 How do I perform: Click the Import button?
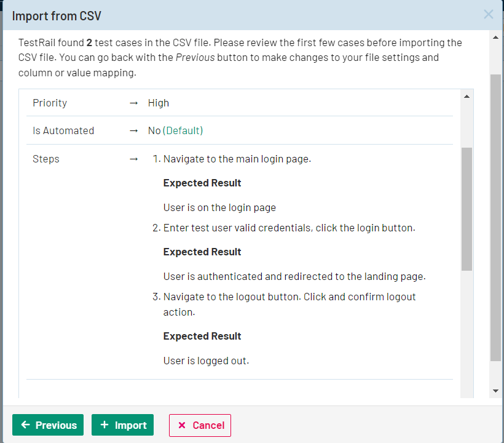tap(122, 425)
